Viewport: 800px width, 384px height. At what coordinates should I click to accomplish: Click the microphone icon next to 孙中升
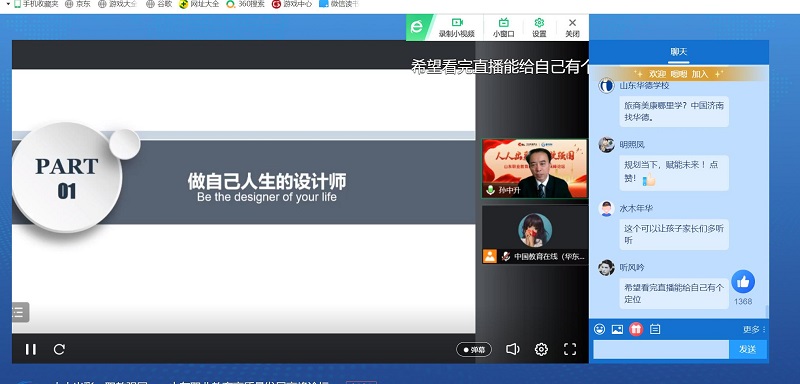[490, 190]
